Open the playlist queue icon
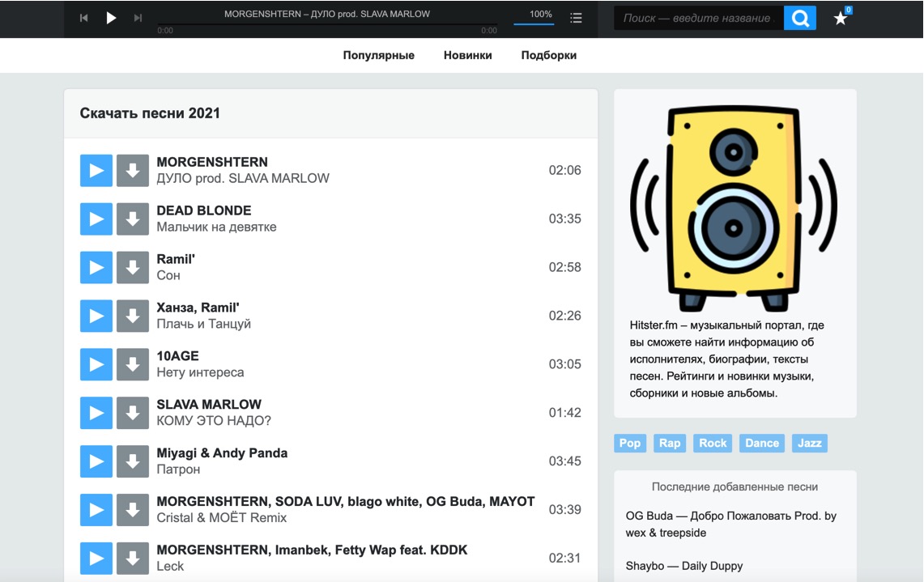 coord(576,19)
